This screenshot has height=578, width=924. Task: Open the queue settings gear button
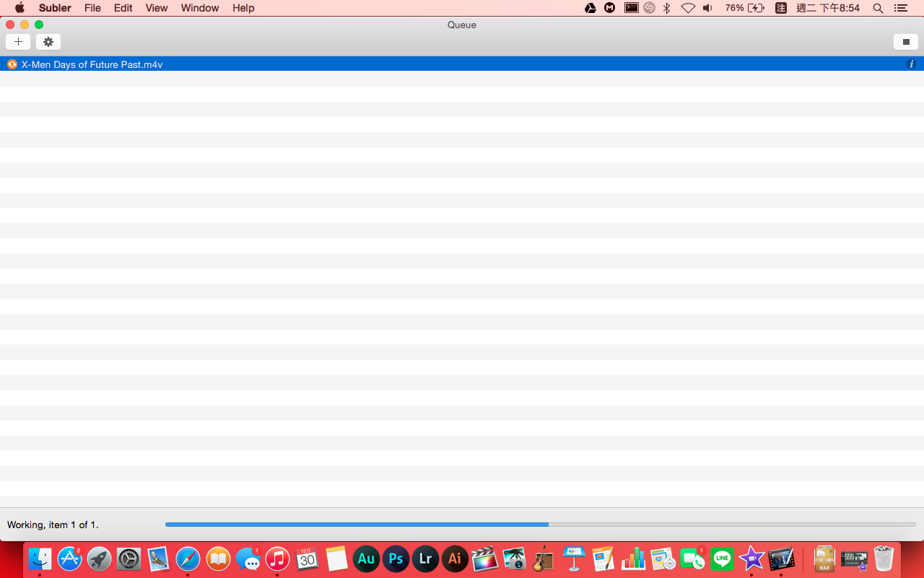pyautogui.click(x=48, y=42)
